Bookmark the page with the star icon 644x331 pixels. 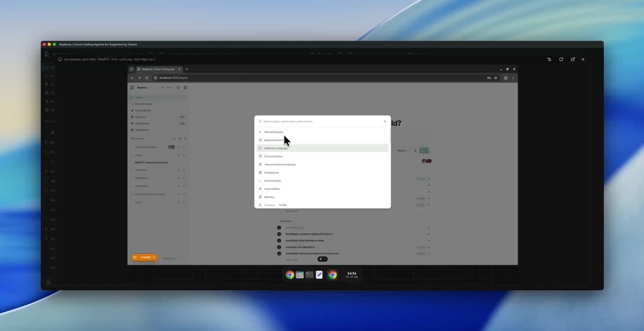point(496,78)
